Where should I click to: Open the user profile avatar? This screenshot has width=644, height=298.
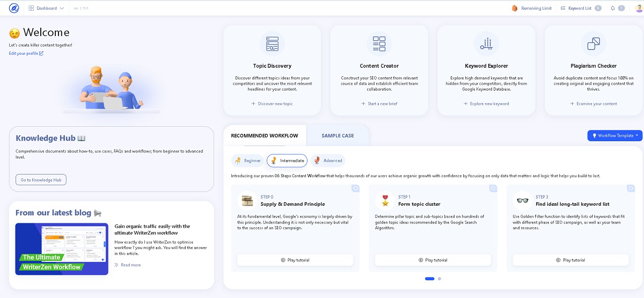(638, 8)
